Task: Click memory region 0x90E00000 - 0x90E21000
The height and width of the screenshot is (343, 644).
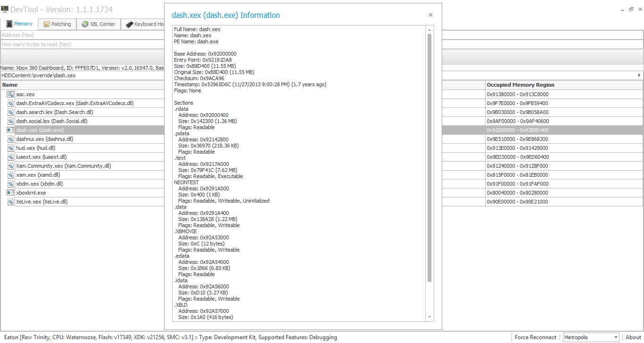Action: coord(518,202)
